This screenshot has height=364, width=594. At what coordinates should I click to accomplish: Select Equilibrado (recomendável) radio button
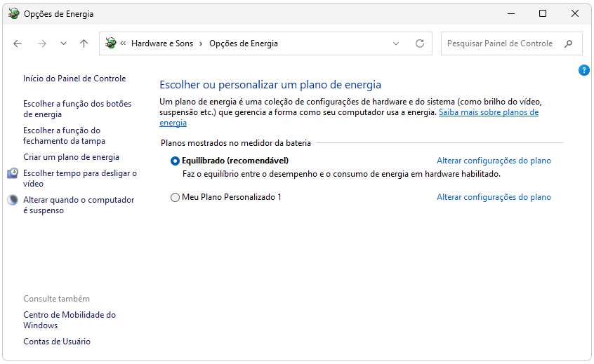[x=175, y=161]
